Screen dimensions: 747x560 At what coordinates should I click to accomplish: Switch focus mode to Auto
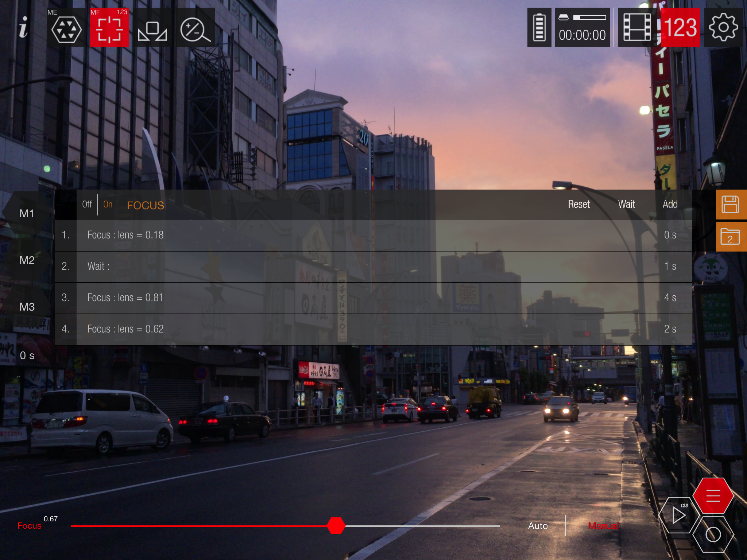tap(538, 526)
